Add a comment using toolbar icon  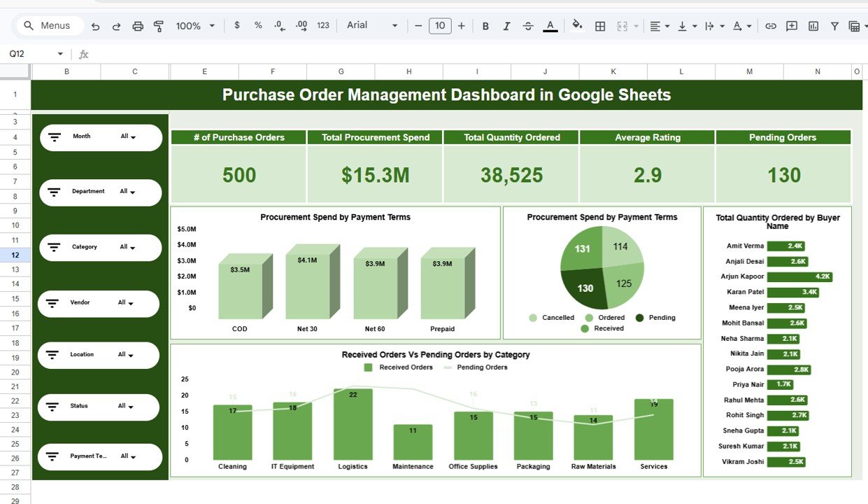[x=792, y=26]
